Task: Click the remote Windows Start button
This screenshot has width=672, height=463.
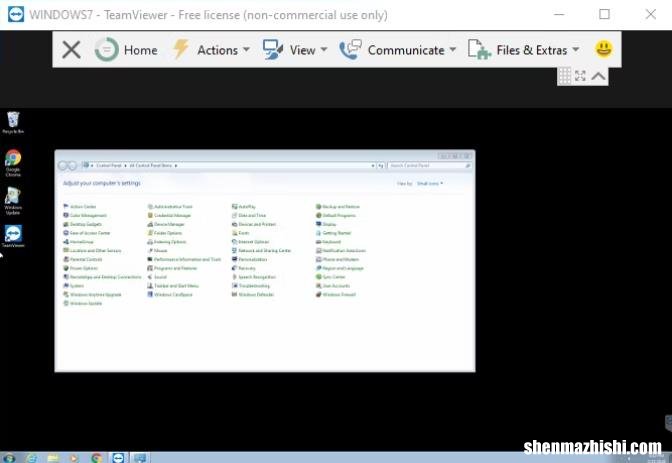Action: tap(9, 458)
